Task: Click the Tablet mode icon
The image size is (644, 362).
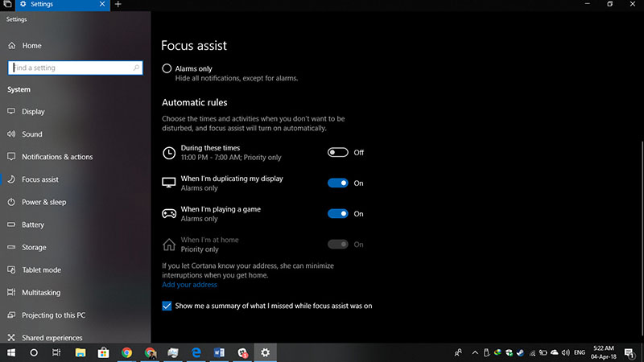Action: (11, 269)
